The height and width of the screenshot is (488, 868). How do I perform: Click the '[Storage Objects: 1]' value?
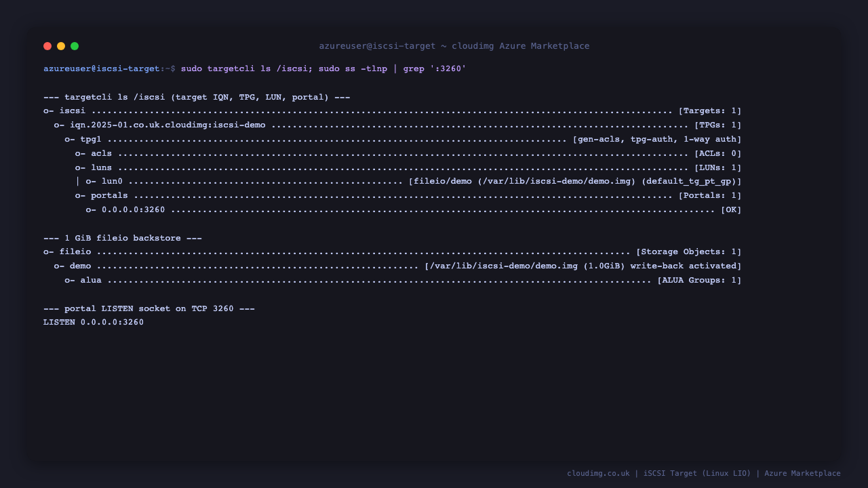689,252
